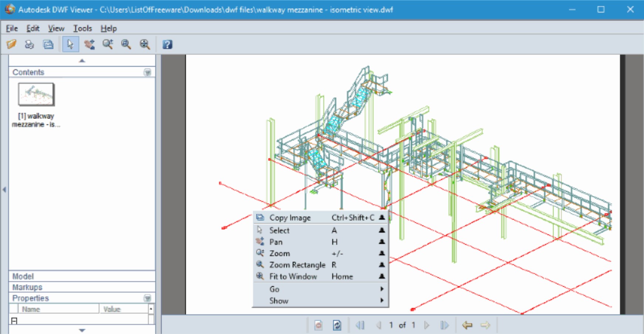
Task: Close the Autodesk DWF Viewer window
Action: pos(630,10)
